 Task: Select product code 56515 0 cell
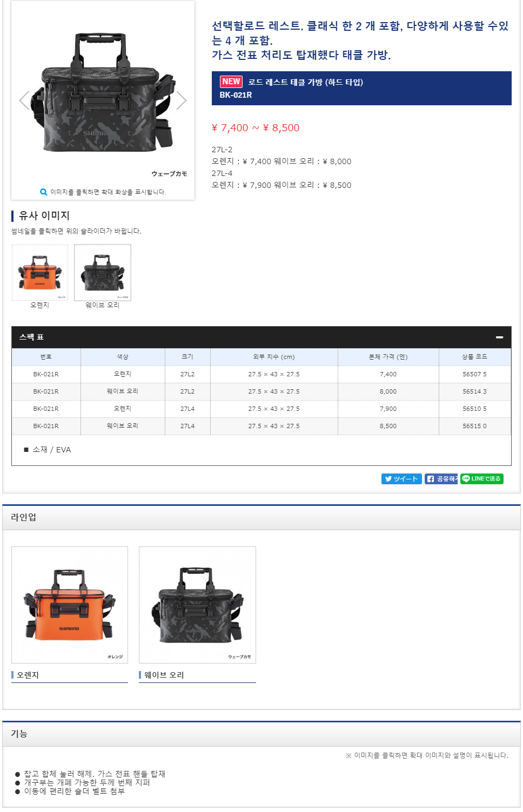(x=474, y=426)
